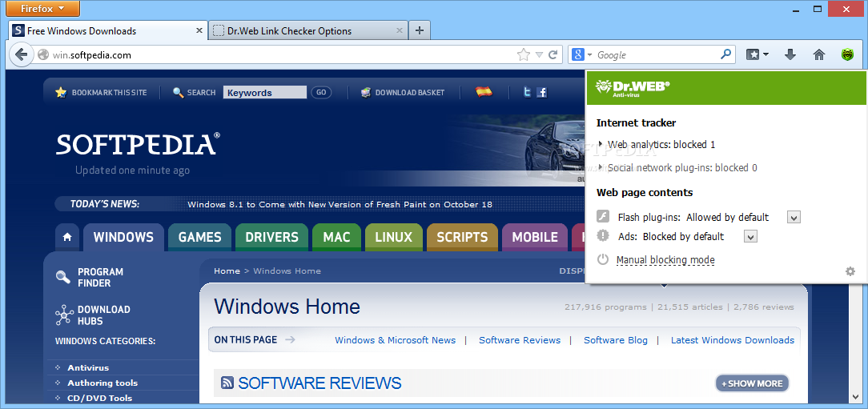Open Windows & Microsoft News link
868x409 pixels.
click(x=396, y=340)
